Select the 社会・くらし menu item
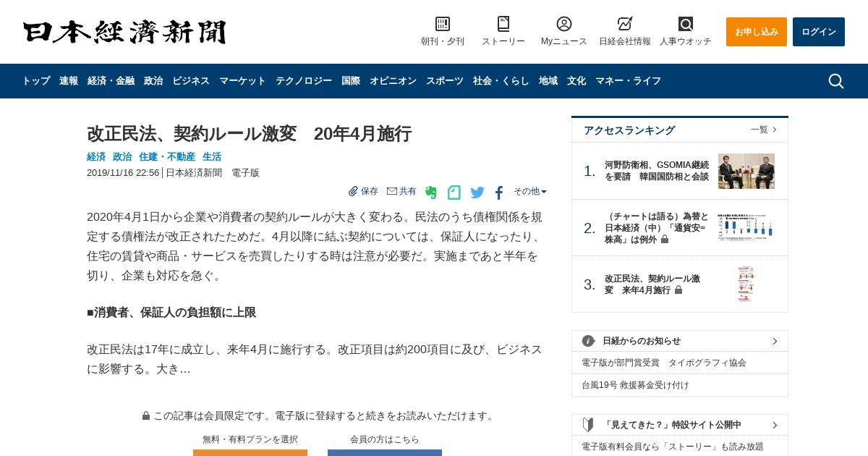This screenshot has height=456, width=868. 501,81
